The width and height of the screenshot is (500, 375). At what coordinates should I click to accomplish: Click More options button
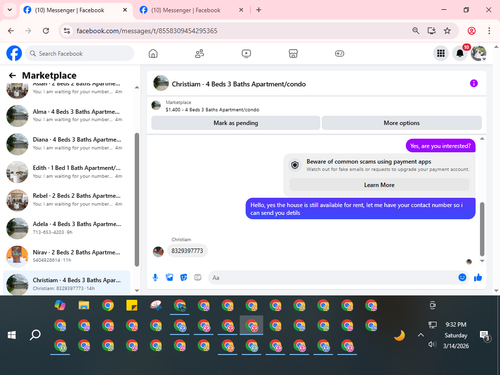click(x=402, y=123)
